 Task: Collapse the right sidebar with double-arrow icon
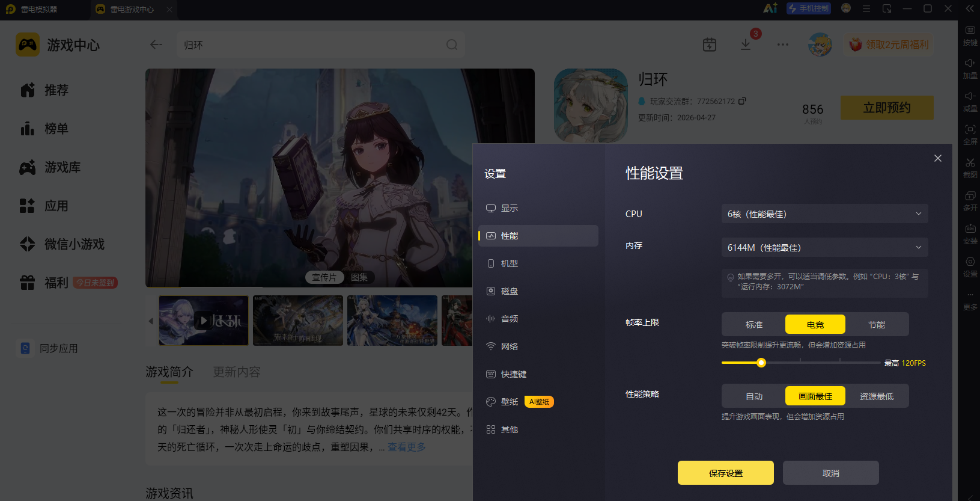pos(970,8)
